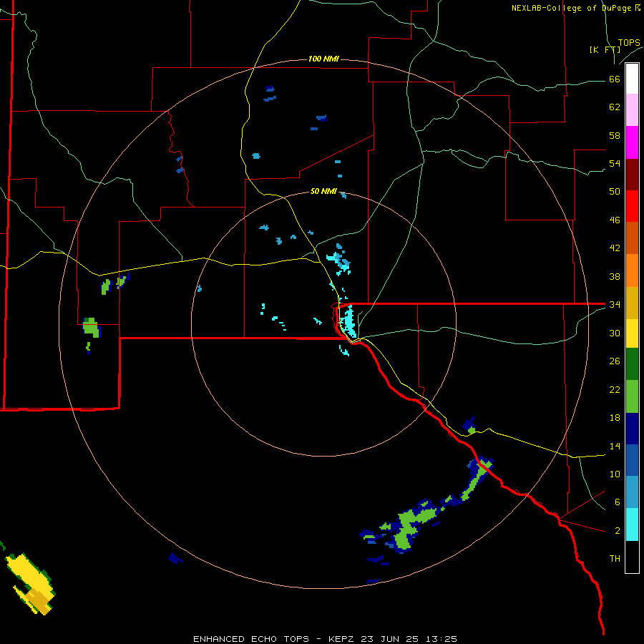Click the '100 NMI' range ring label
644x644 pixels.
pyautogui.click(x=323, y=59)
